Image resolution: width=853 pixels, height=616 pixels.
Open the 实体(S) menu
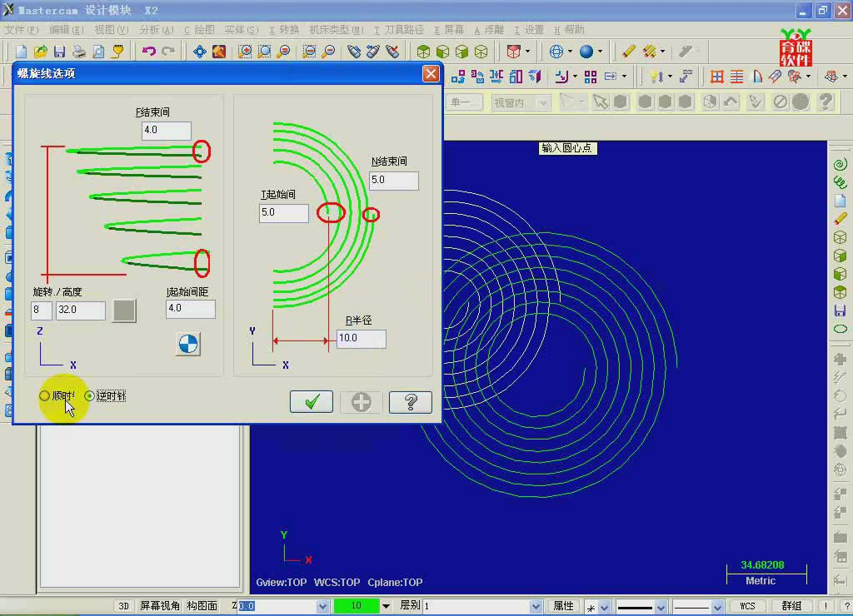[242, 29]
